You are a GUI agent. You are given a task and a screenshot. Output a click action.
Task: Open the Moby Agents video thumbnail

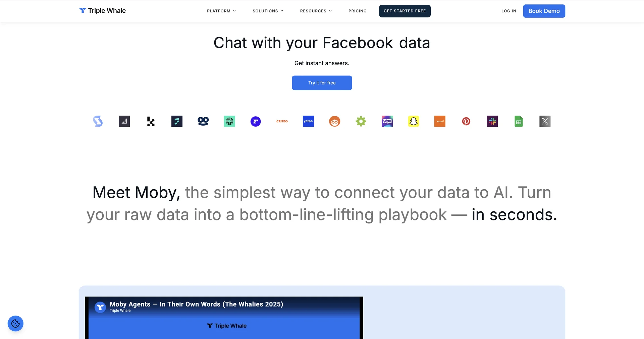click(x=224, y=318)
